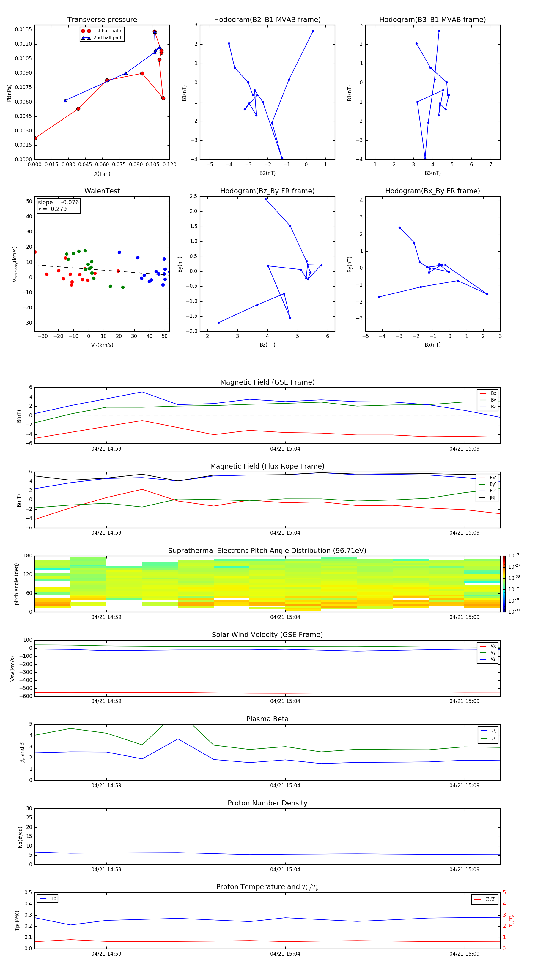This screenshot has height=980, width=535.
Task: Click the 'Pt(nPa)' y-axis label
Action: [x=9, y=93]
